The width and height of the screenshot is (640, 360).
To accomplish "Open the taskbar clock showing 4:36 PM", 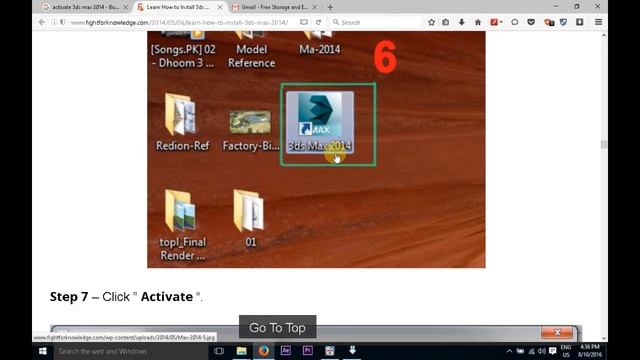I will [x=590, y=351].
